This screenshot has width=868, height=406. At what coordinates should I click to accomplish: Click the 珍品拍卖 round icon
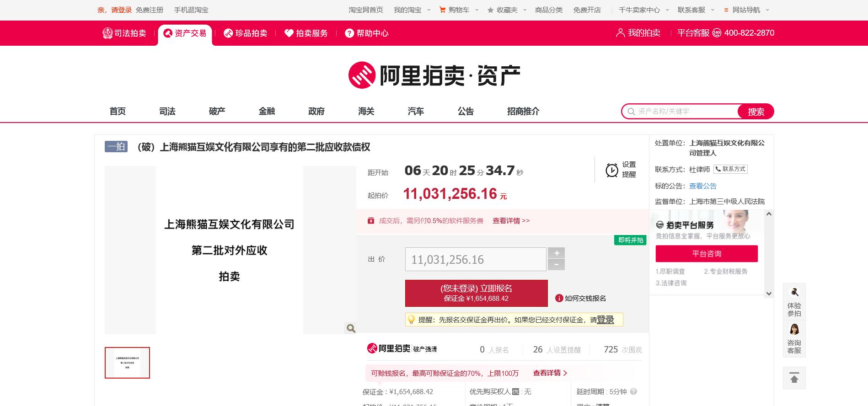tap(228, 33)
